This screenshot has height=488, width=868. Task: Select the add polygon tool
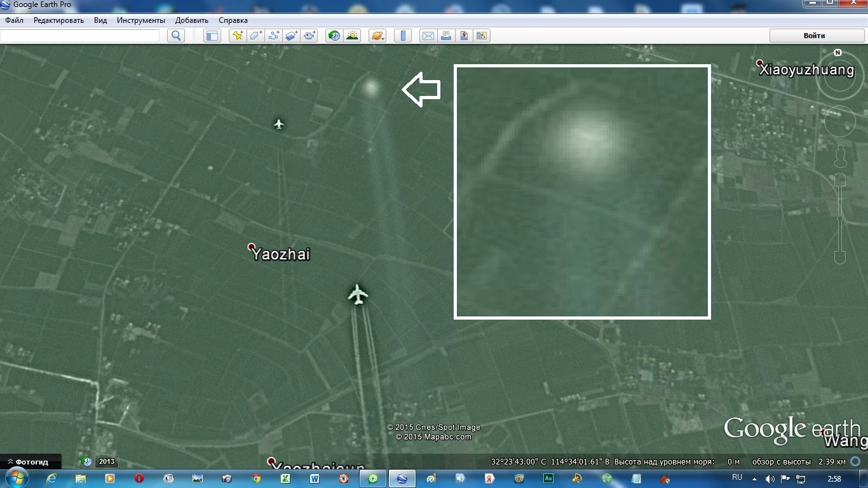point(255,36)
